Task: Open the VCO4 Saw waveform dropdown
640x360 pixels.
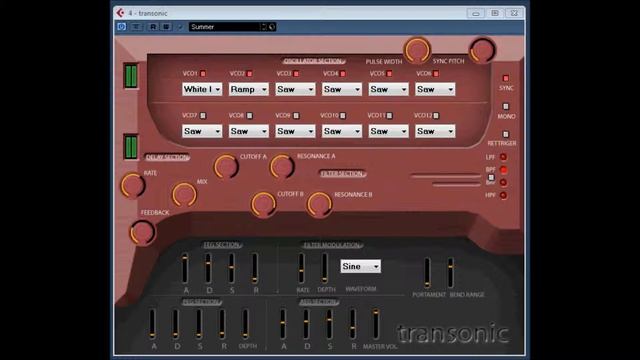Action: coord(342,89)
